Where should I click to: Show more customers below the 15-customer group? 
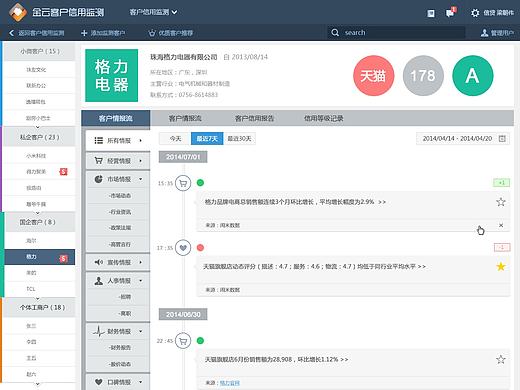[x=37, y=127]
